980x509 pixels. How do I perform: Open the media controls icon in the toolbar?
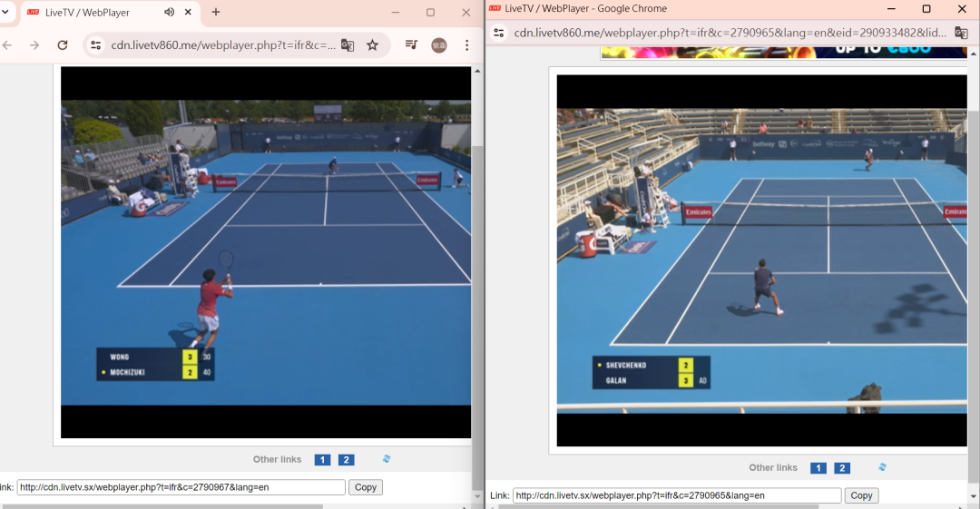click(x=411, y=45)
